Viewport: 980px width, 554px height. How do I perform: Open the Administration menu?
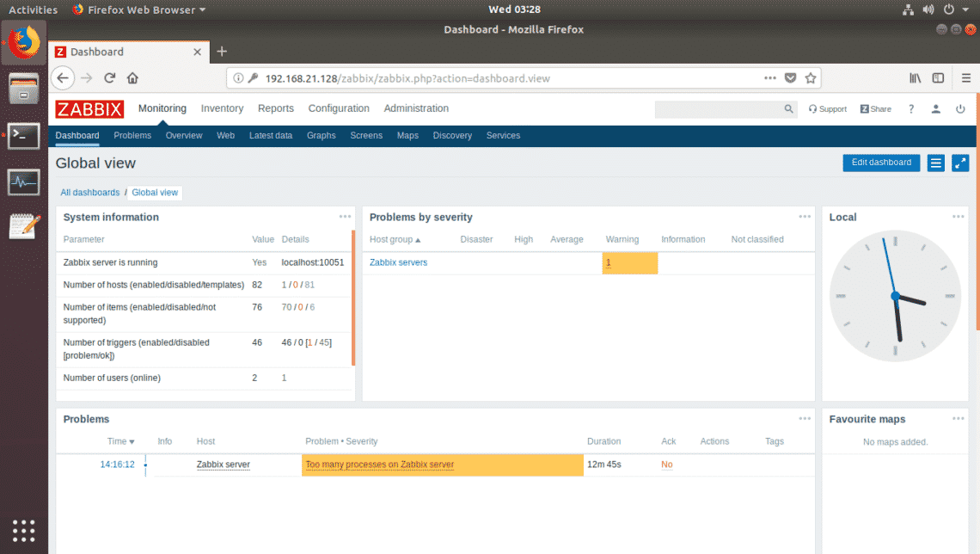pos(416,108)
